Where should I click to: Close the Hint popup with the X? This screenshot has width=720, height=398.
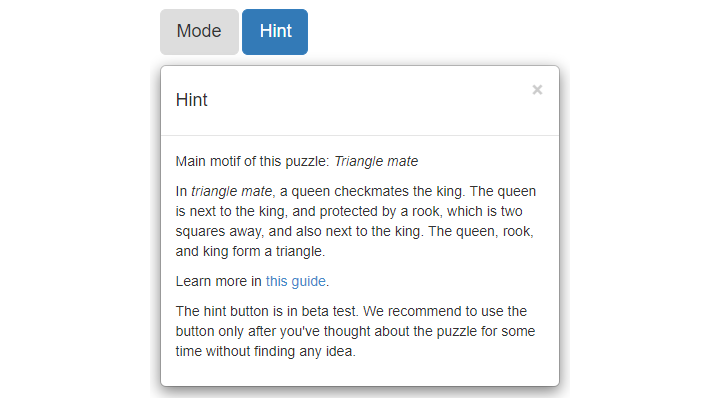pos(537,90)
